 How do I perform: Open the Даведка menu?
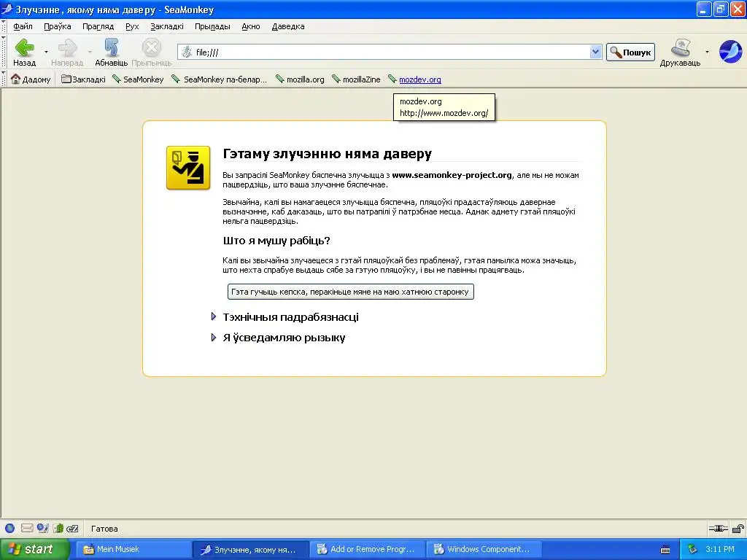point(288,26)
